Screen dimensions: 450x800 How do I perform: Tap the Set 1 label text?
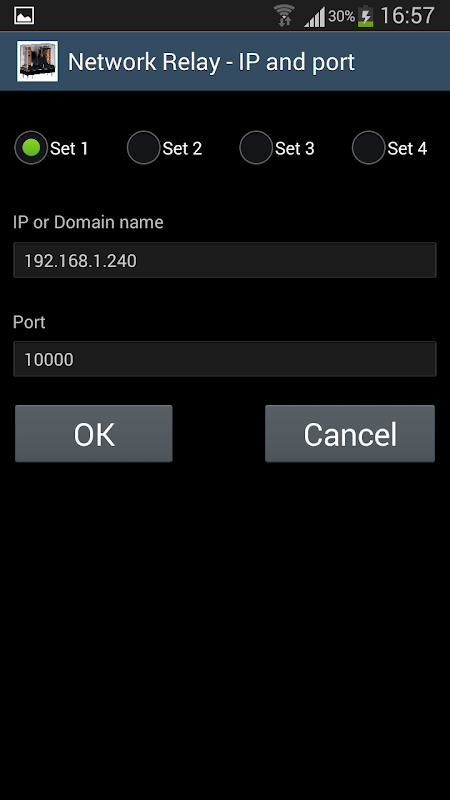pos(69,148)
